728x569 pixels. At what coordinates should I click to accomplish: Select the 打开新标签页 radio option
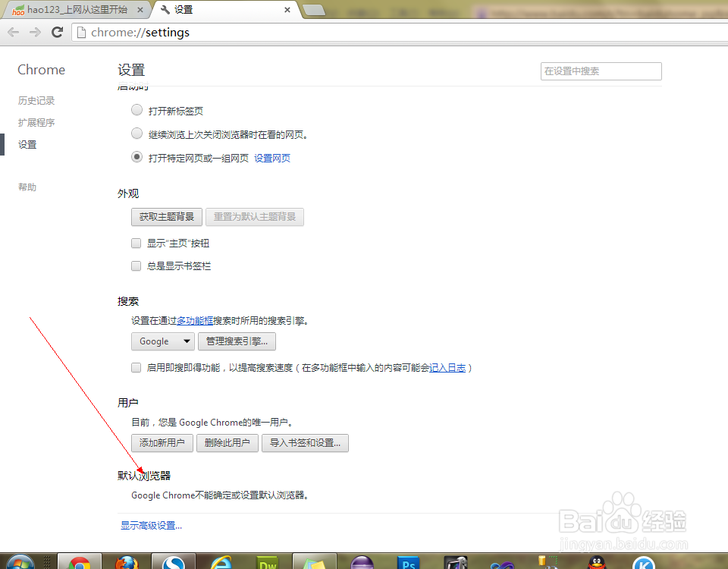pos(136,109)
